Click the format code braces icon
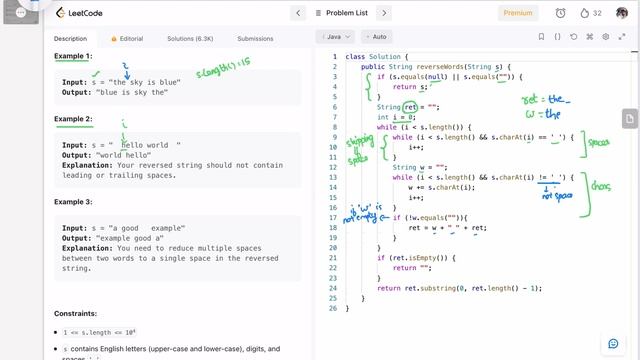 (x=557, y=37)
